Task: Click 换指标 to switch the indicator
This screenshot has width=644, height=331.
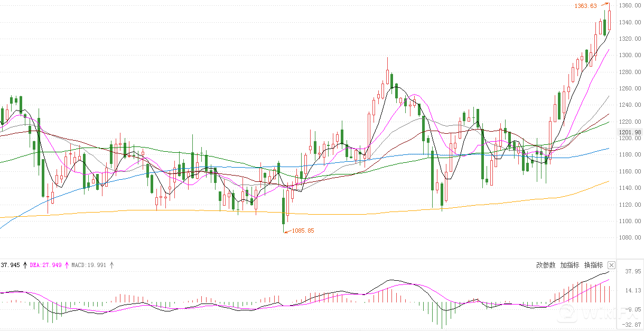Action: point(593,265)
